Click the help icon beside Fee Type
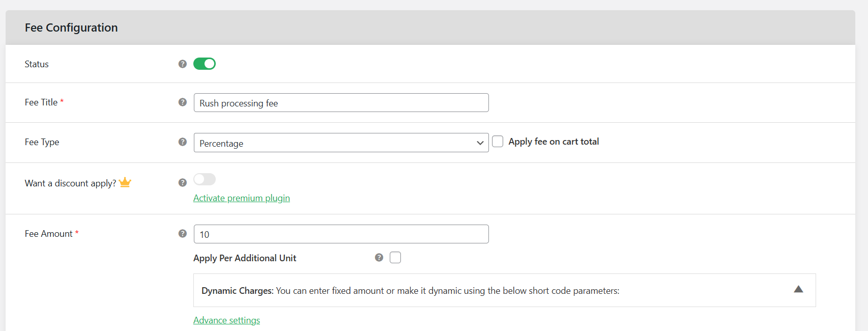This screenshot has height=331, width=868. pos(183,142)
